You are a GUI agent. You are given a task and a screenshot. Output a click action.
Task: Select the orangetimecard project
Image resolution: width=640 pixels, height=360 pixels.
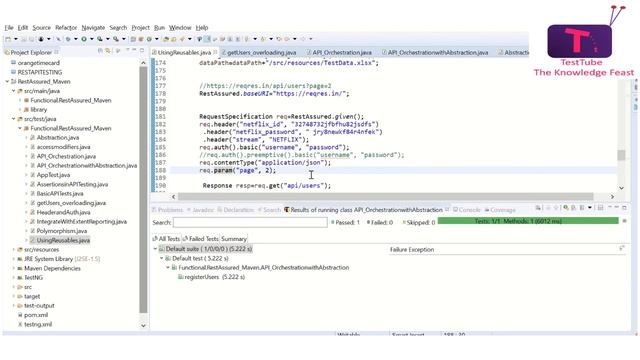point(36,63)
